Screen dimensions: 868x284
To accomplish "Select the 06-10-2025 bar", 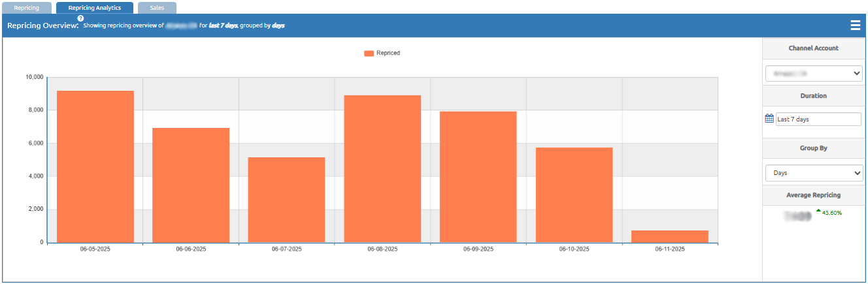I will coord(574,195).
